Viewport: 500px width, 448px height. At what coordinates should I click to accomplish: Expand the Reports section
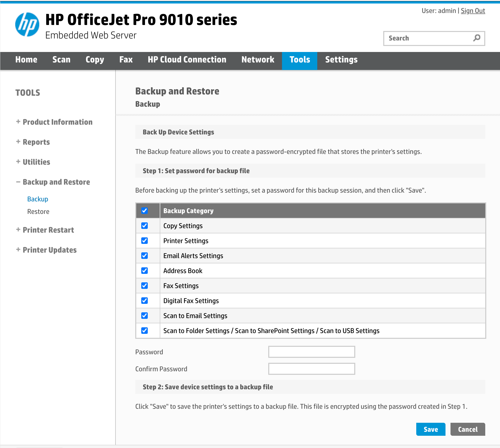[x=33, y=142]
